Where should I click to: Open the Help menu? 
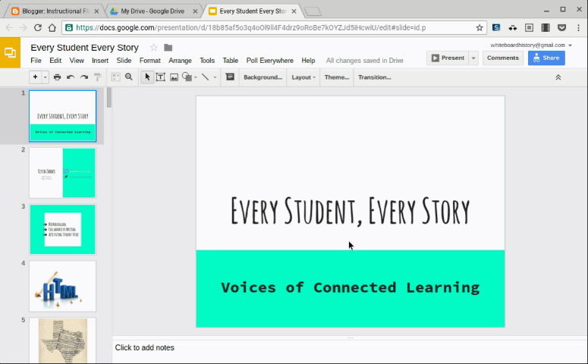(x=308, y=61)
